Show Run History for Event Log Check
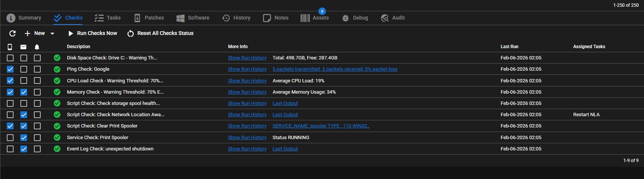This screenshot has width=644, height=179. 247,149
